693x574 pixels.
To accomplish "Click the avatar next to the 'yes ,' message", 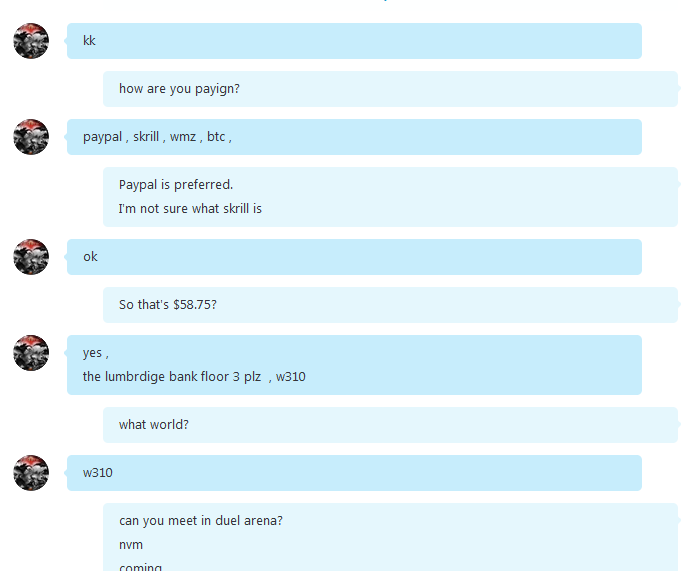I will click(x=31, y=353).
